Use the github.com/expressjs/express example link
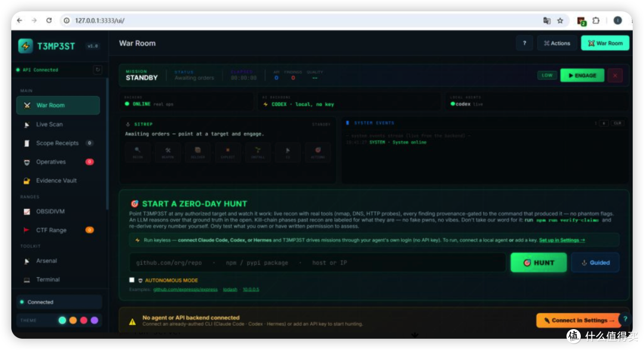The width and height of the screenshot is (644, 350). (x=185, y=290)
